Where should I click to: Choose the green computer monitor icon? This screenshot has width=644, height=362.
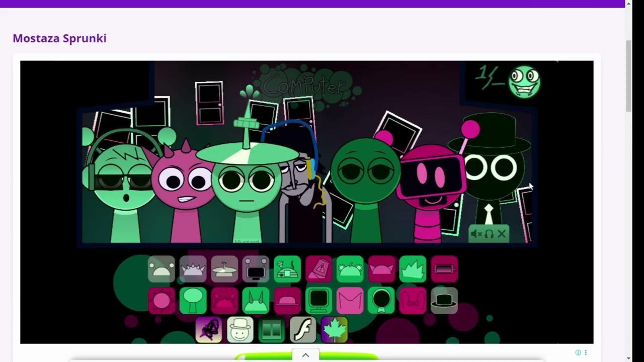pos(318,301)
